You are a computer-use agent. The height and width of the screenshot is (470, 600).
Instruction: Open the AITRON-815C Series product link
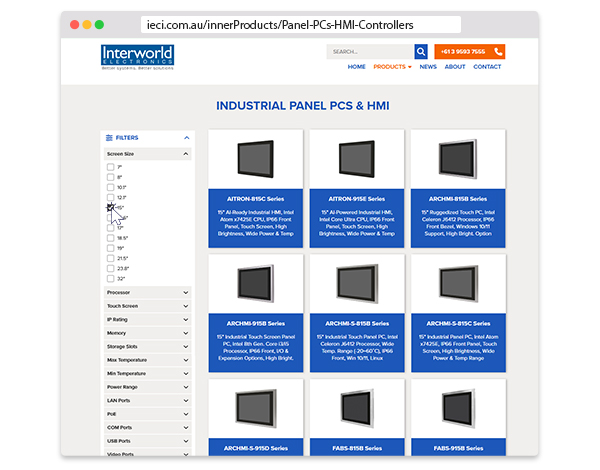(256, 199)
